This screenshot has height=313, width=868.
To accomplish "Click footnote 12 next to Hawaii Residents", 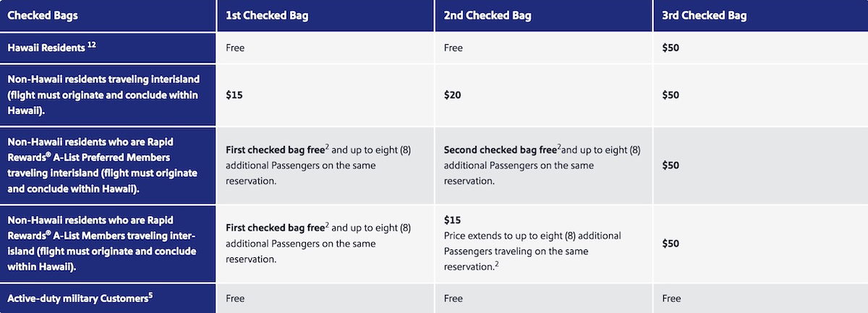I will pyautogui.click(x=91, y=44).
